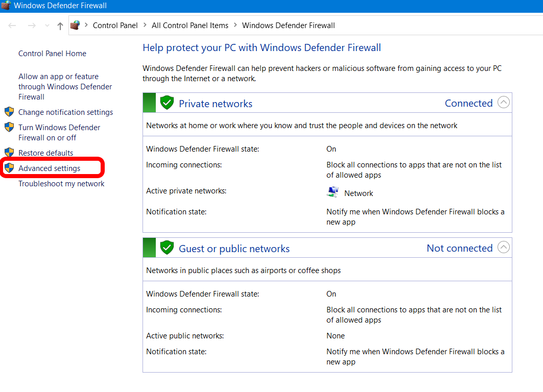Click shield icon next to Restore defaults

pyautogui.click(x=9, y=153)
